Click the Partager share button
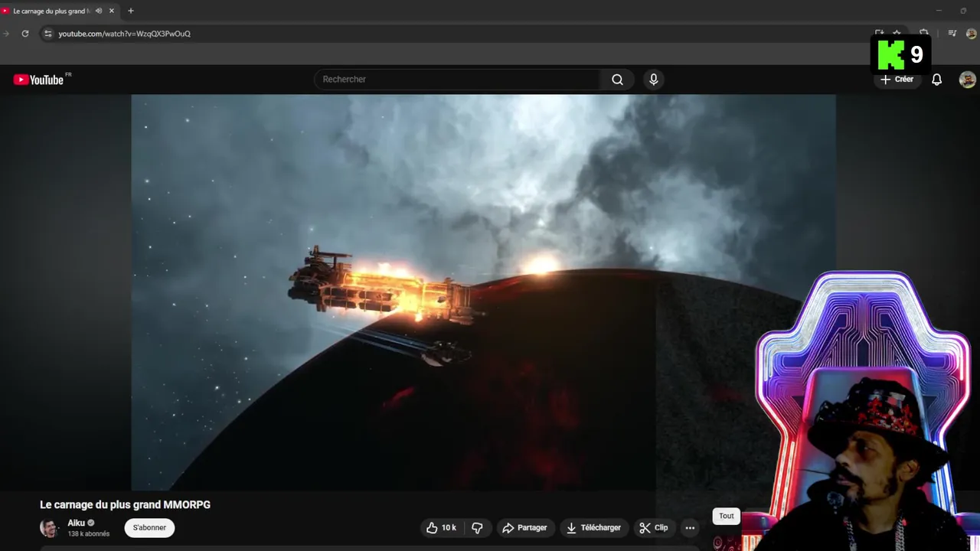980x551 pixels. [x=524, y=528]
